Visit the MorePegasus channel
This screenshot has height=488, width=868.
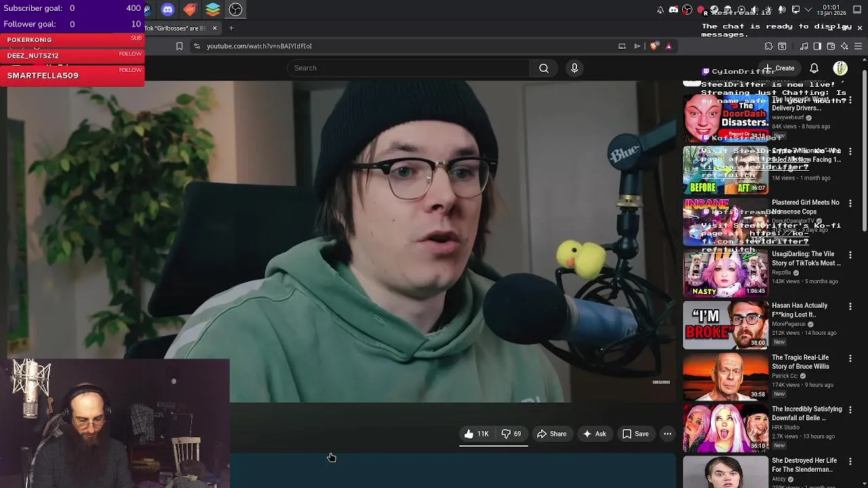pos(789,324)
